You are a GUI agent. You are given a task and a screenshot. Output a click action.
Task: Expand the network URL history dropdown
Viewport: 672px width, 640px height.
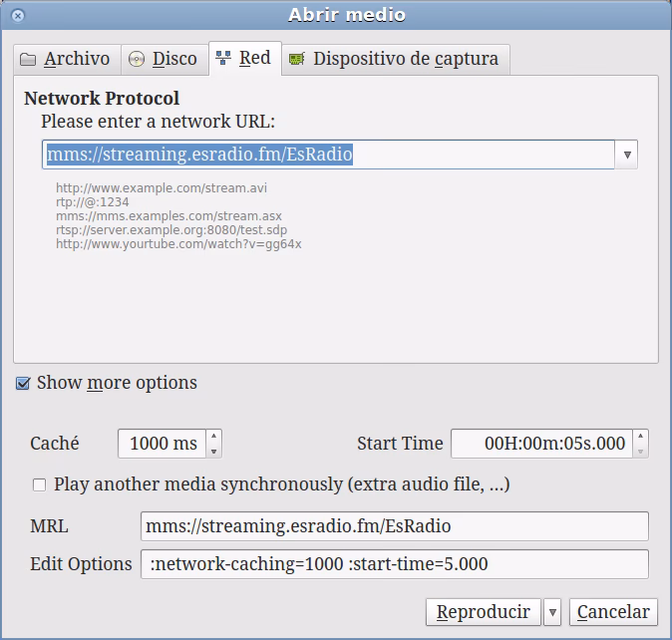click(627, 155)
